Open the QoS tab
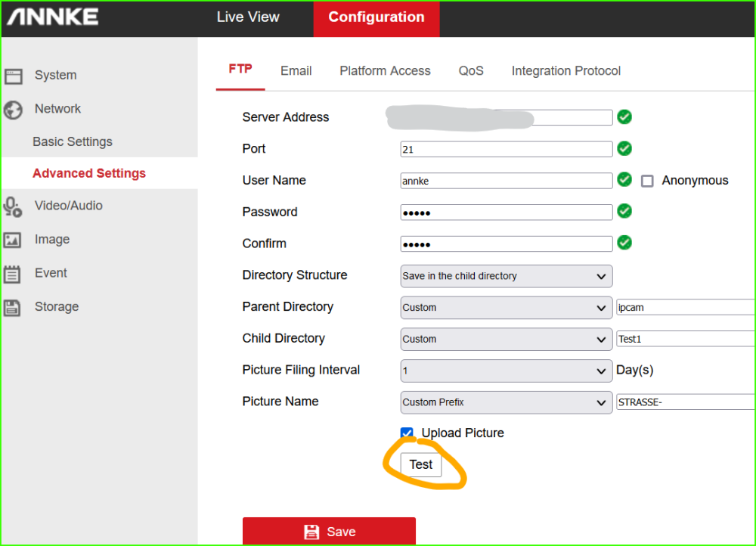756x546 pixels. click(471, 71)
